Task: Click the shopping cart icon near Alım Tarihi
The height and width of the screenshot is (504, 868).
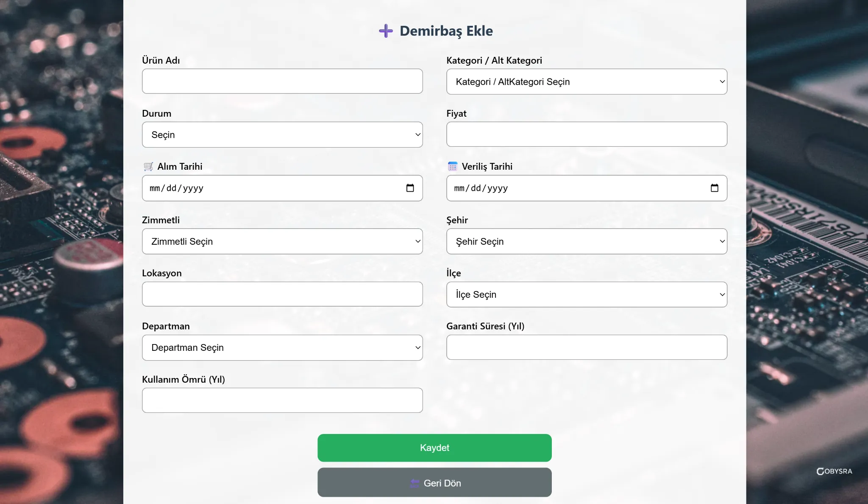Action: (x=148, y=166)
